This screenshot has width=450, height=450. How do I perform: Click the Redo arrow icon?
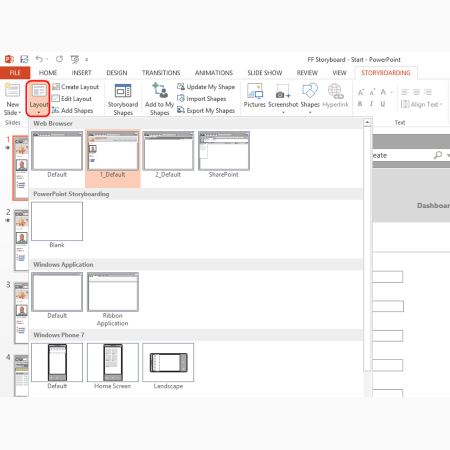[59, 59]
